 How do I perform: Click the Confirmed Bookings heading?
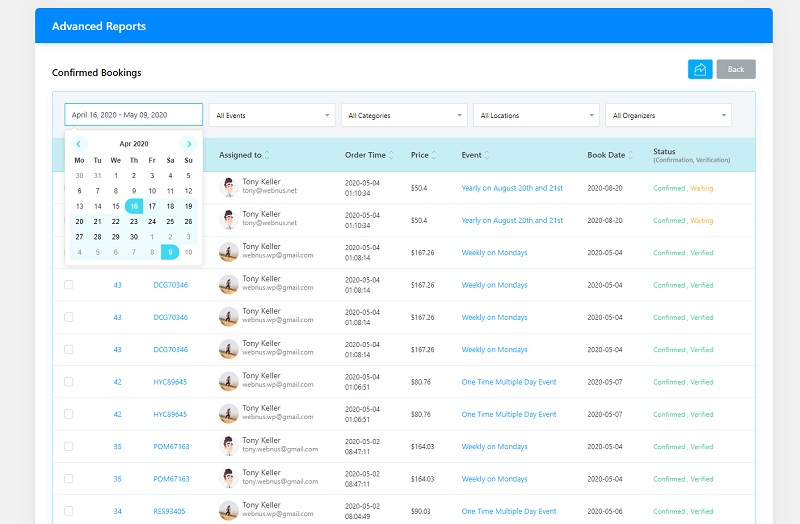(x=96, y=72)
